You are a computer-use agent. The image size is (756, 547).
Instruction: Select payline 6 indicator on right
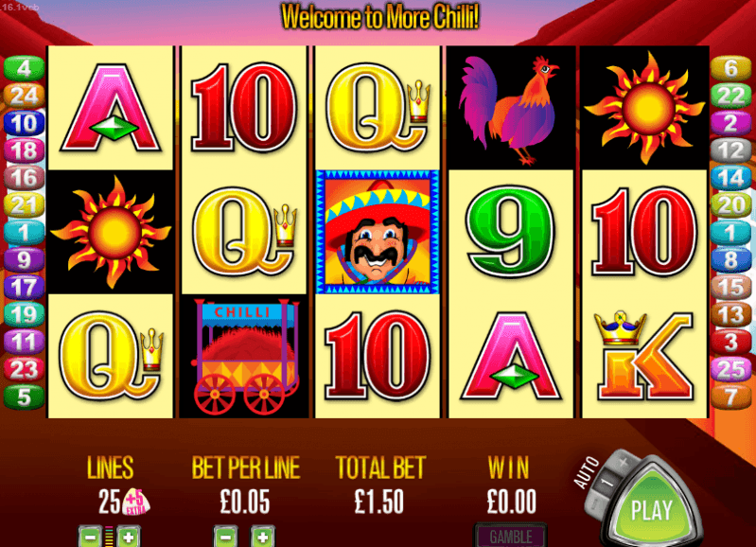coord(731,68)
